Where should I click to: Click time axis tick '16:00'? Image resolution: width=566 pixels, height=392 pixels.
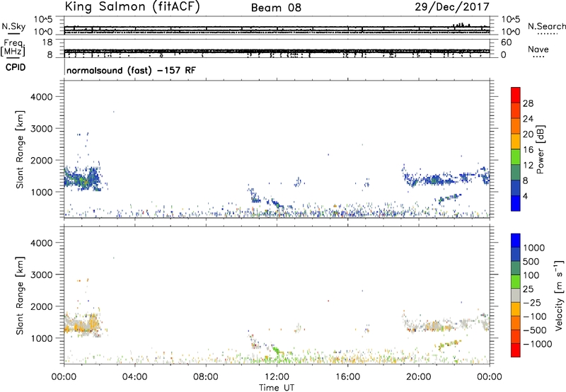[x=347, y=377]
